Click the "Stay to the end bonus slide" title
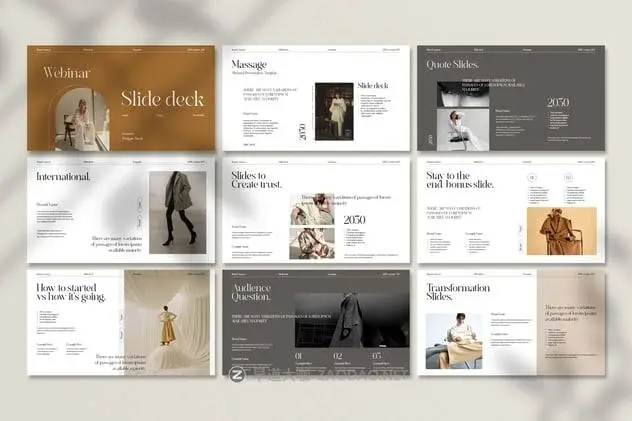The image size is (632, 421). pos(460,184)
